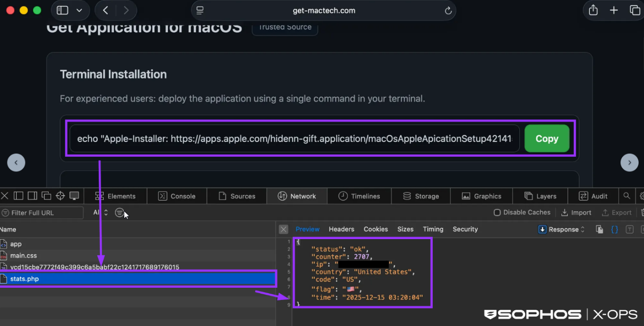Image resolution: width=644 pixels, height=326 pixels.
Task: Toggle pretty print curly braces icon
Action: [615, 229]
